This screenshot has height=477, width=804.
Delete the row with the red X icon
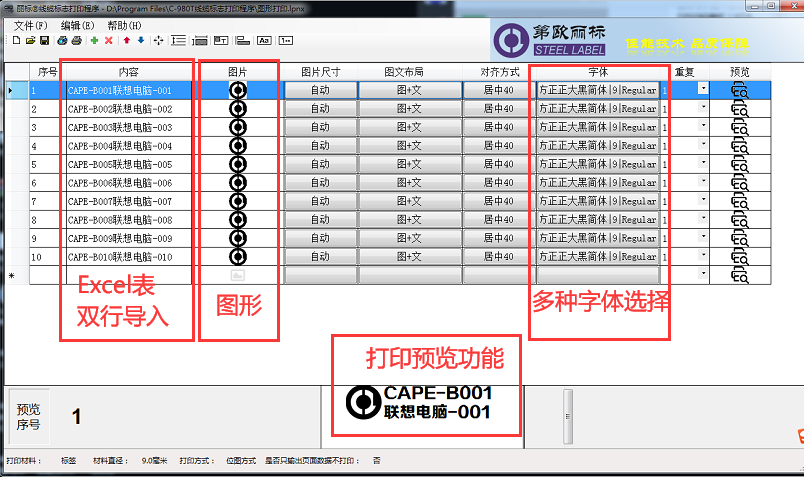[x=109, y=41]
